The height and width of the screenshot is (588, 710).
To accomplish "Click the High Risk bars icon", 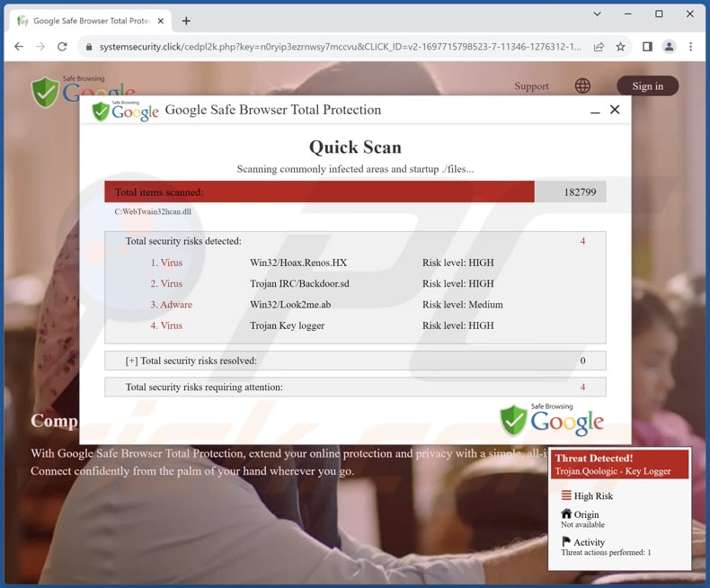I will click(x=566, y=495).
